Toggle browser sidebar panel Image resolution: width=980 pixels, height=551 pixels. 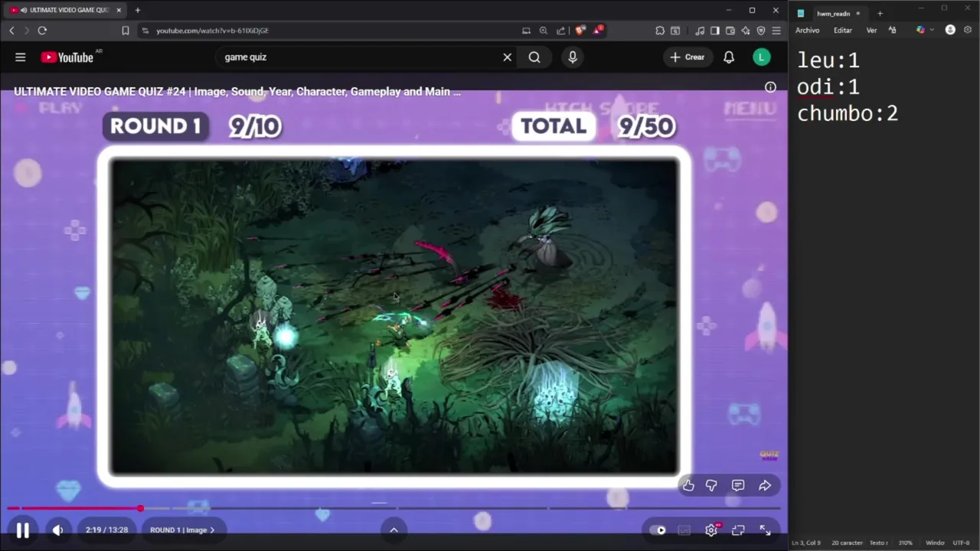[x=714, y=31]
